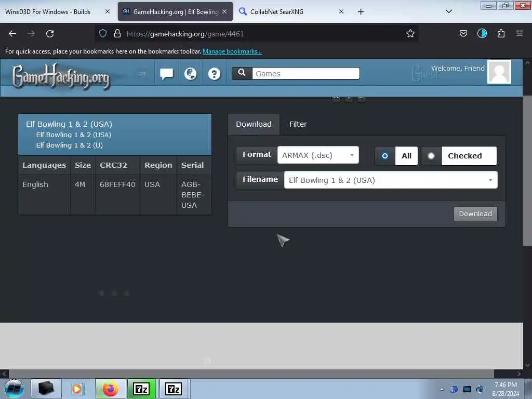The height and width of the screenshot is (399, 532).
Task: Click the CRC32 value 68FEFF40
Action: (117, 184)
